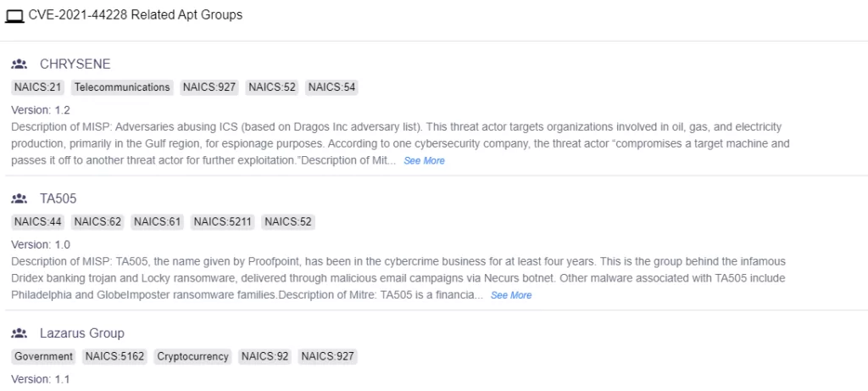Select the Cryptocurrency tag under Lazarus Group
Viewport: 868px width, 391px height.
point(192,357)
